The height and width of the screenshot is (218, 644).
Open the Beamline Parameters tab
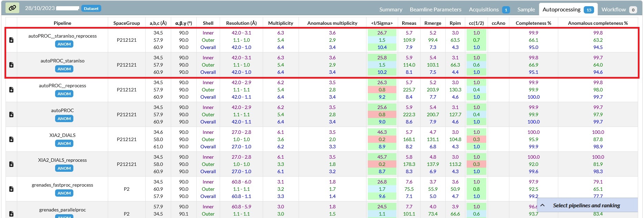tap(435, 10)
